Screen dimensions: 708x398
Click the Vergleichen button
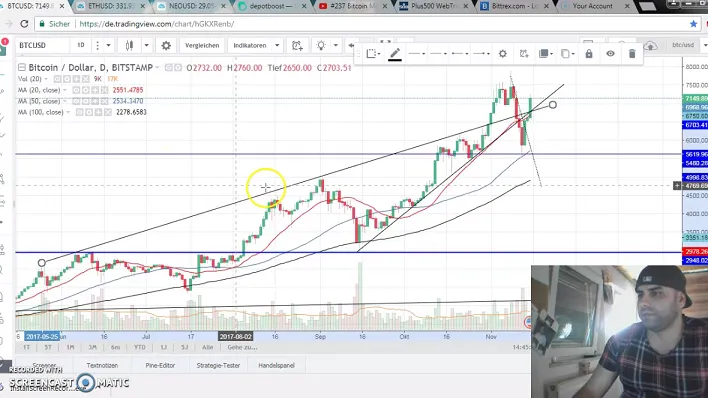coord(202,45)
